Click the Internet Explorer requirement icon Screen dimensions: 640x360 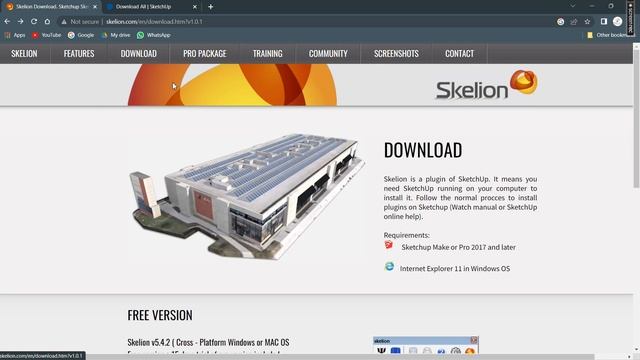point(389,267)
